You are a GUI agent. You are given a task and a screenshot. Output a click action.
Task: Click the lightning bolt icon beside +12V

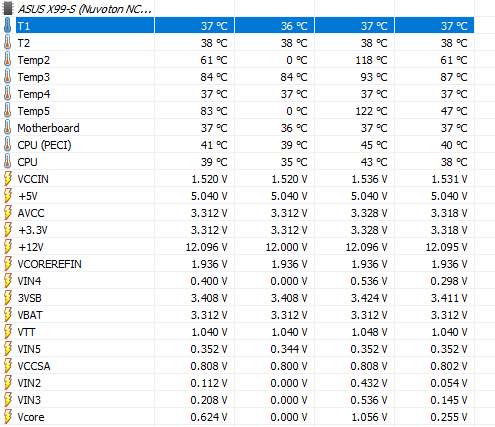(x=8, y=247)
